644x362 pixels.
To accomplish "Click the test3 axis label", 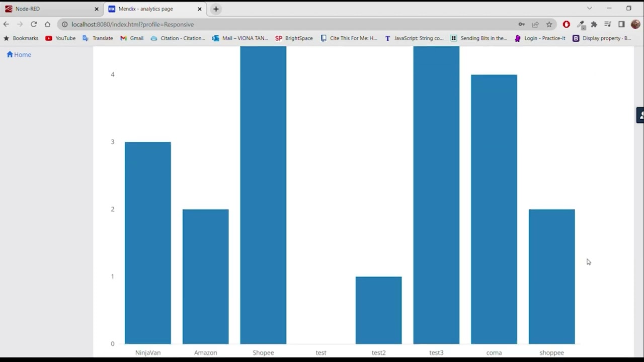I will pos(436,352).
